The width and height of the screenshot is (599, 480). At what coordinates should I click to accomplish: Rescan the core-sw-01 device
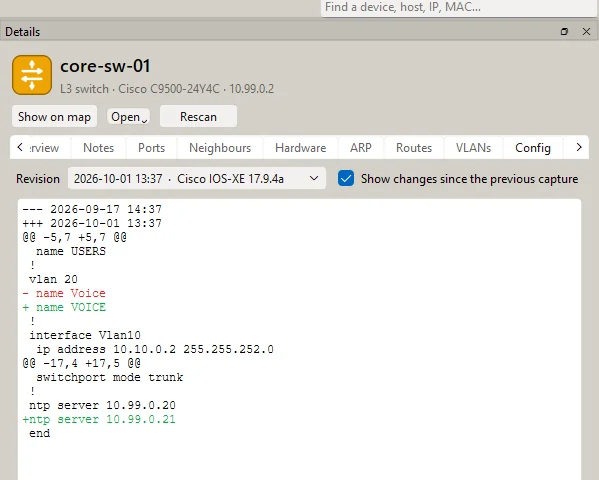tap(198, 117)
